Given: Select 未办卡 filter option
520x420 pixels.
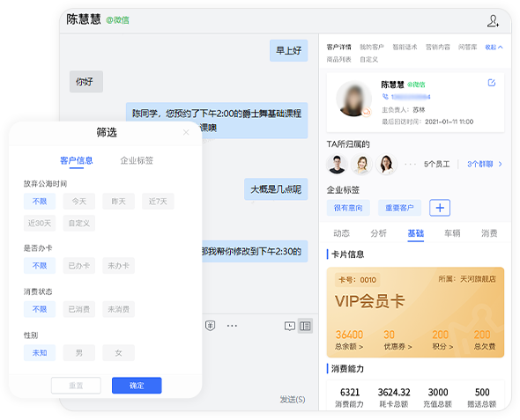Looking at the screenshot, I should pyautogui.click(x=118, y=266).
